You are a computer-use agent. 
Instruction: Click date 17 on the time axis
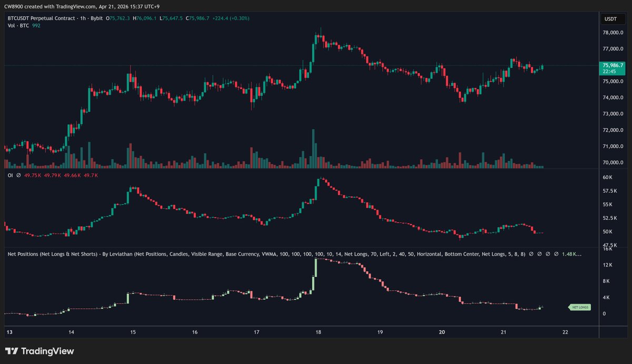pyautogui.click(x=256, y=332)
